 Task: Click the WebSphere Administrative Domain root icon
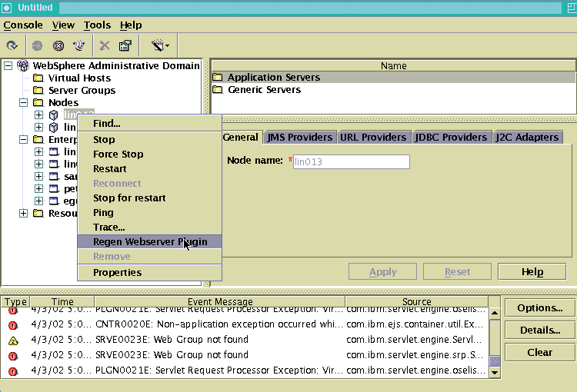(x=23, y=66)
